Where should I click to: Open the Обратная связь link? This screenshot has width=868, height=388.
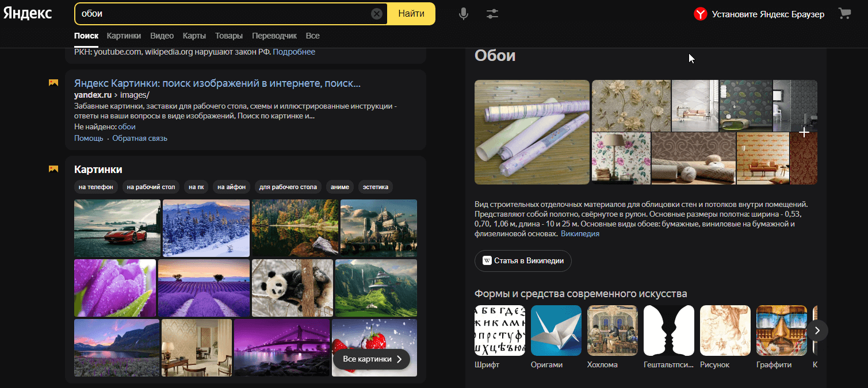140,139
